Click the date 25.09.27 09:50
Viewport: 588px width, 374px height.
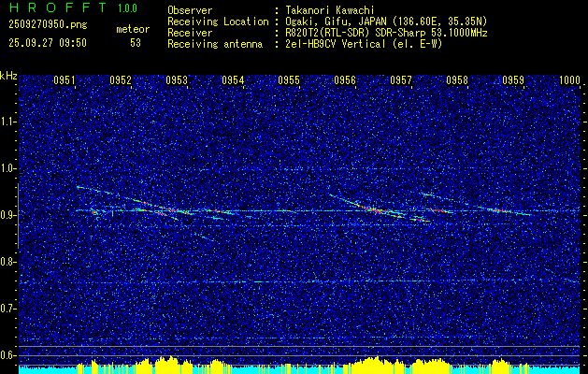click(x=48, y=43)
